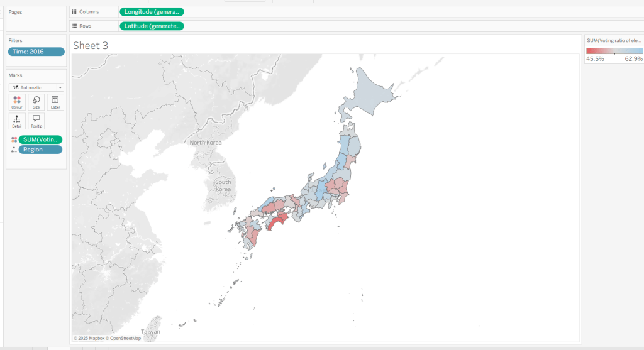Select the Latitude (generated) pill in Rows
This screenshot has width=644, height=350.
pyautogui.click(x=152, y=26)
